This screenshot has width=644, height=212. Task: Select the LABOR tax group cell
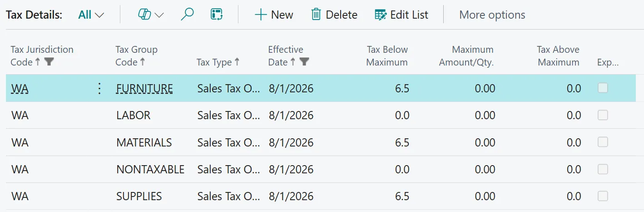(134, 116)
